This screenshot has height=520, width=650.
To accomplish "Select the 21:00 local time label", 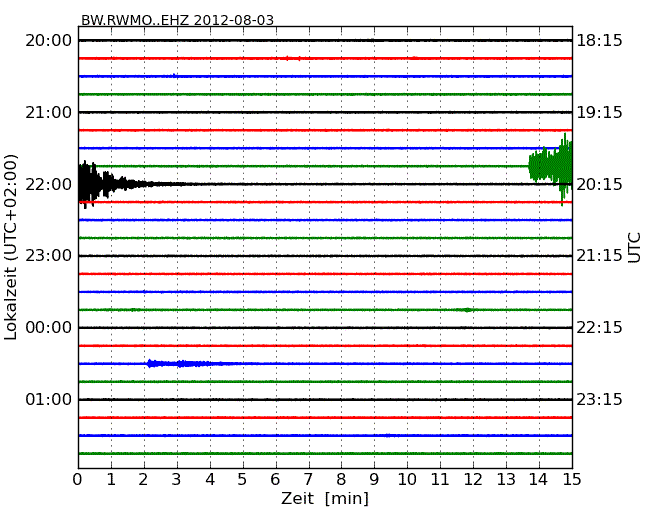I will pos(49,112).
